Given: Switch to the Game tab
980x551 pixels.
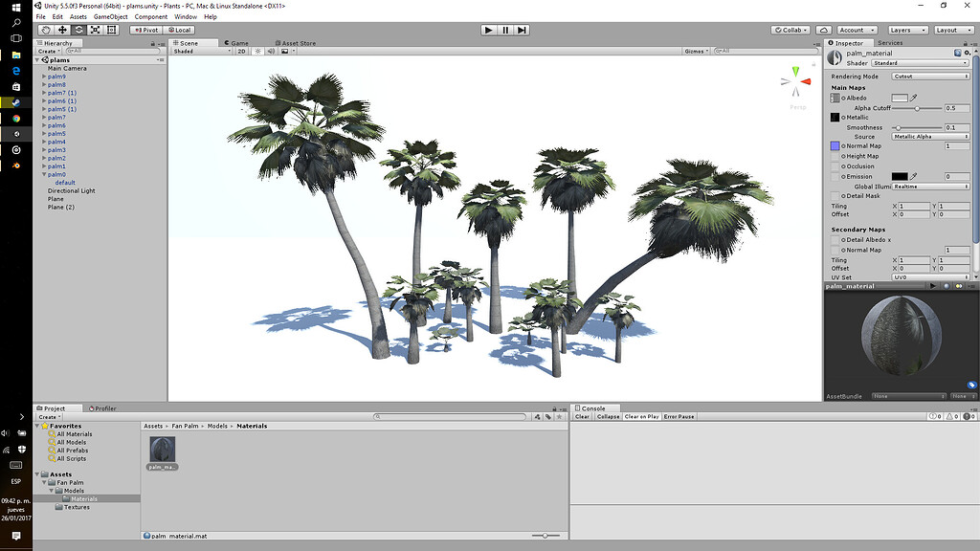Looking at the screenshot, I should pos(236,42).
